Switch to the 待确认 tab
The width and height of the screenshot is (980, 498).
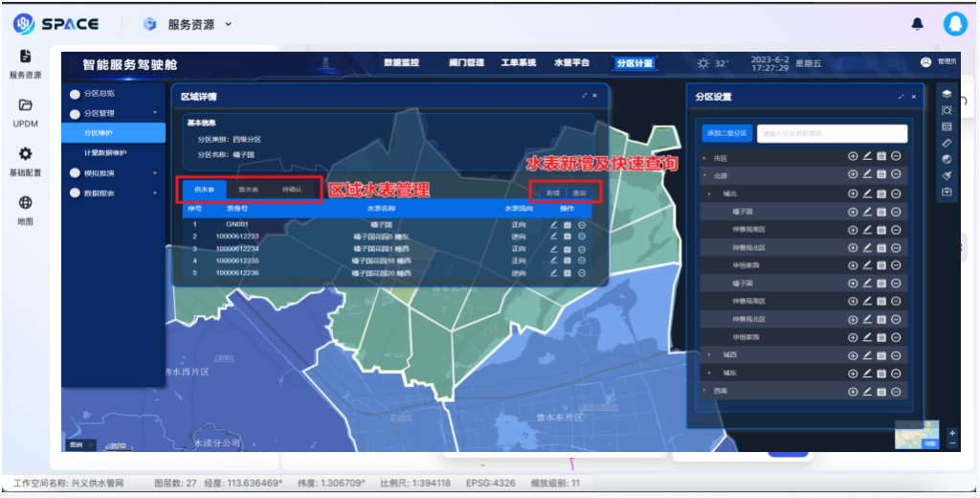291,190
